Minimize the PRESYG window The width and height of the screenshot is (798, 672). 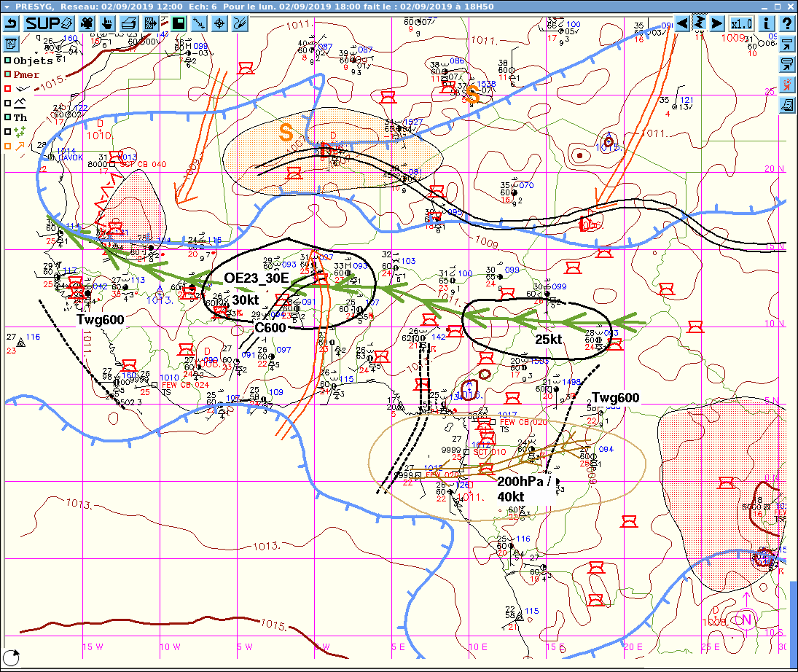[765, 7]
